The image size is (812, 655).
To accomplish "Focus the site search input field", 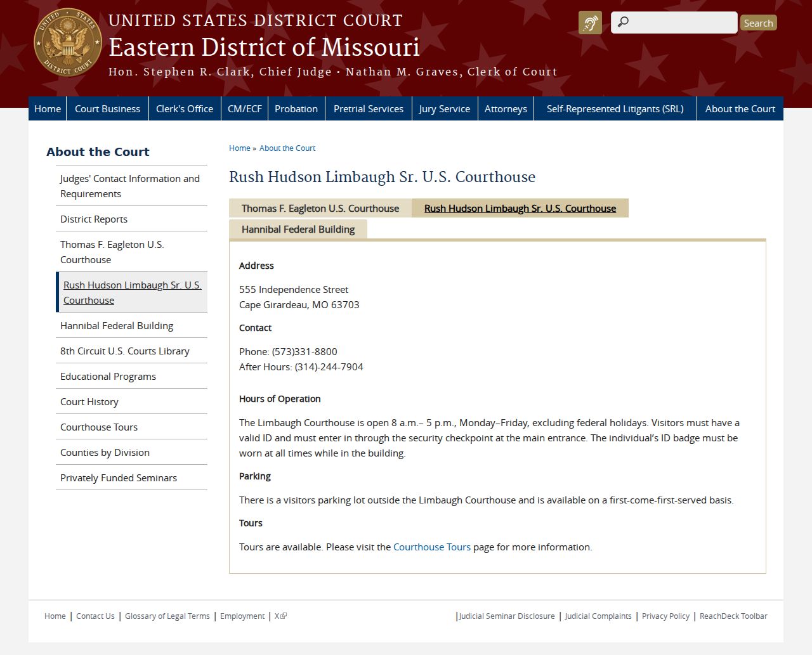I will [674, 23].
